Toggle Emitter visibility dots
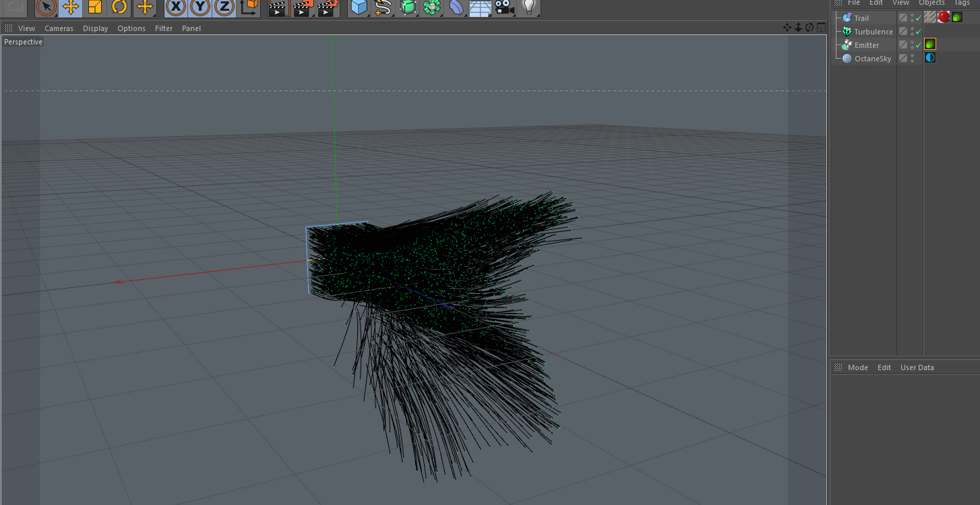 [x=912, y=45]
